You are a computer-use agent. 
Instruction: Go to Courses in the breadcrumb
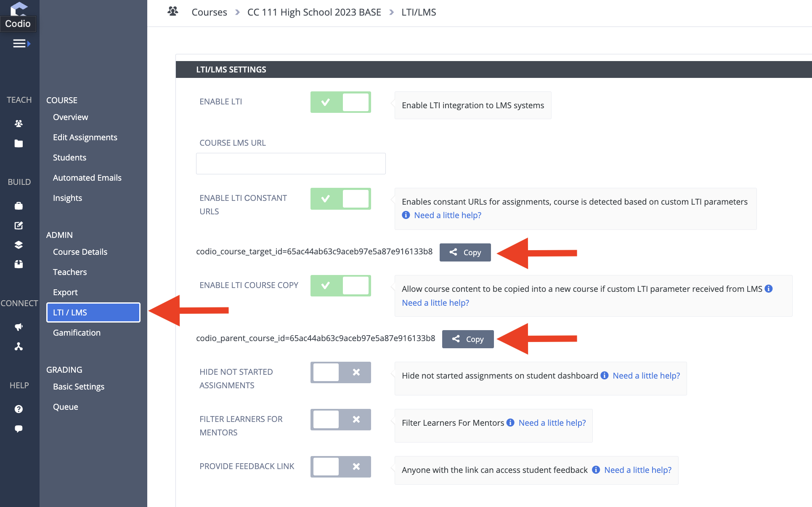209,12
